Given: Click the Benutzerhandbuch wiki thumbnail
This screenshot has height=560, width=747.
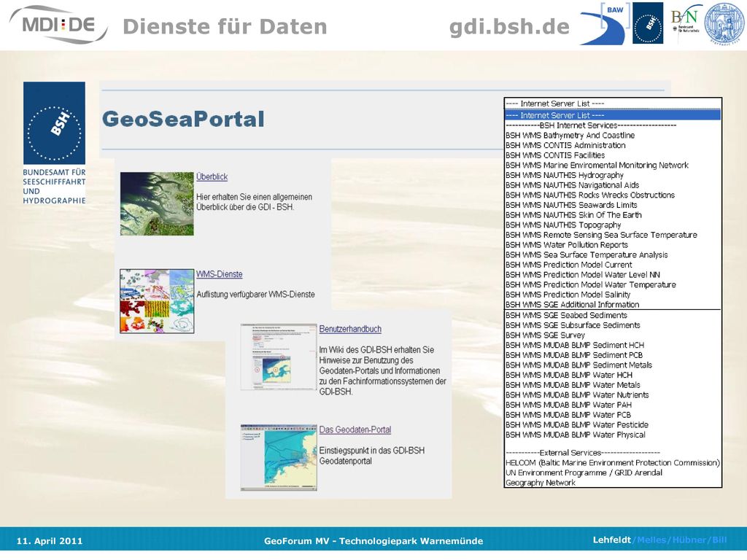Looking at the screenshot, I should tap(279, 357).
